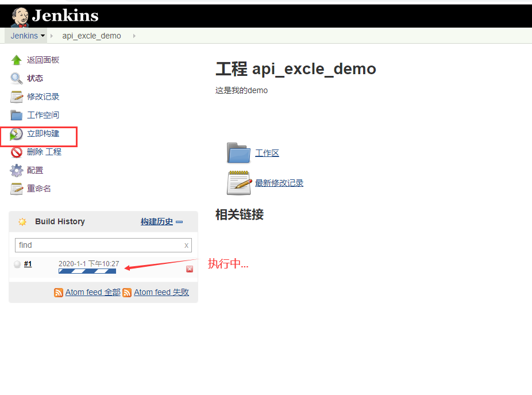Open the 构建历史 trend link
The width and height of the screenshot is (532, 395).
157,222
